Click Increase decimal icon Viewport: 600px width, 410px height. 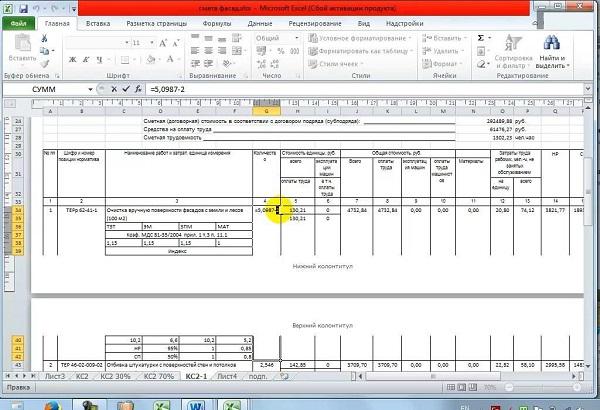261,64
